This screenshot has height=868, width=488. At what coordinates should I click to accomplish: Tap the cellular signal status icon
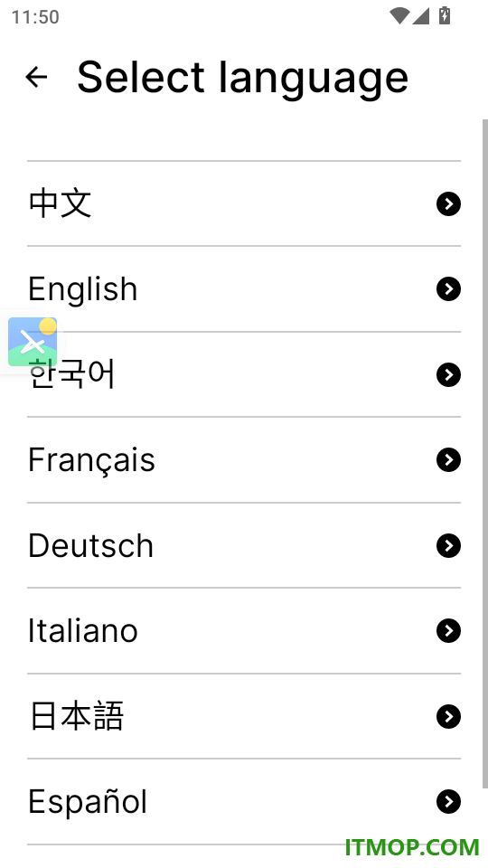coord(420,15)
